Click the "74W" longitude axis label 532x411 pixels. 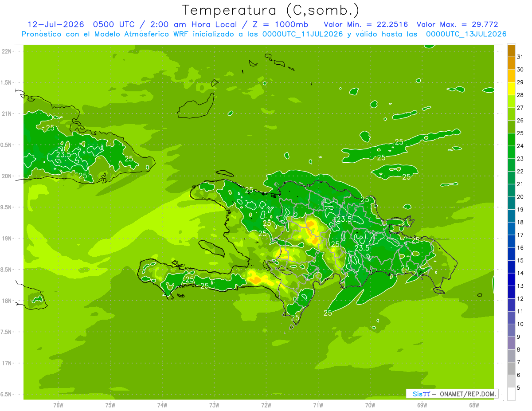tap(162, 405)
